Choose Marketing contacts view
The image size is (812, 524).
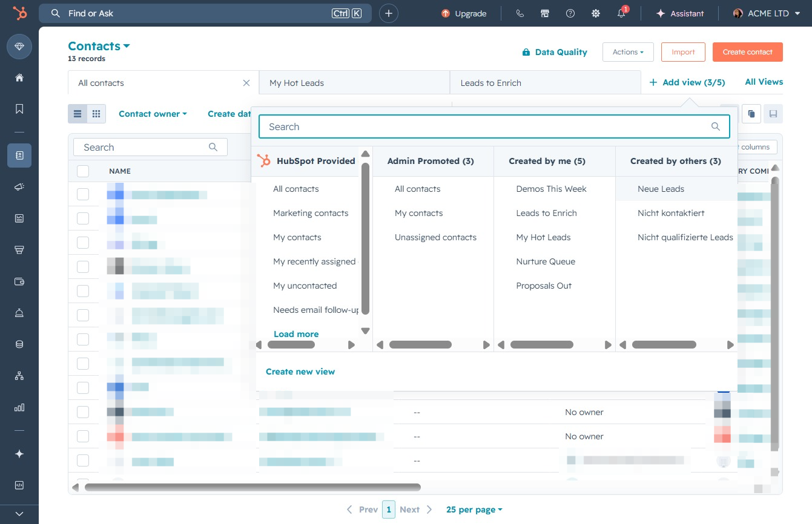(311, 213)
